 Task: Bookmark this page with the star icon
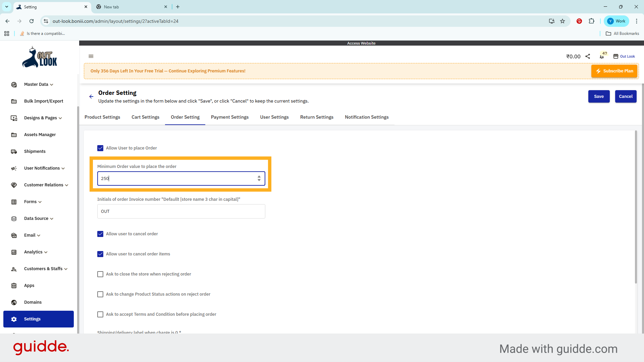tap(562, 21)
